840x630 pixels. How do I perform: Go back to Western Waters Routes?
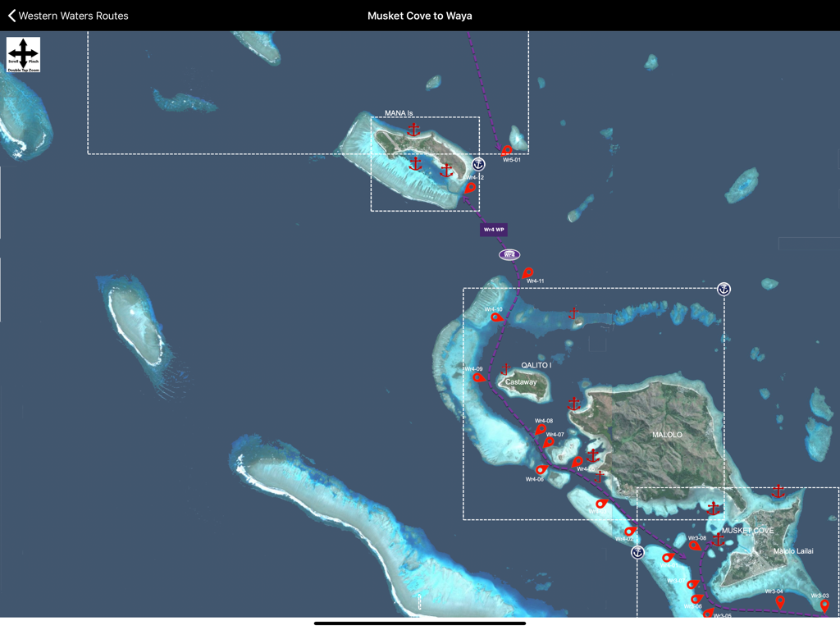tap(66, 15)
